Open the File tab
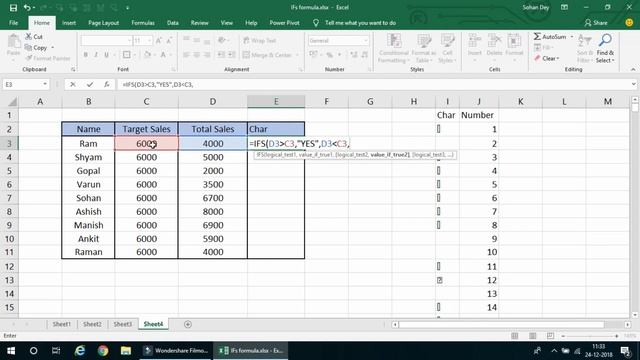 tap(13, 23)
